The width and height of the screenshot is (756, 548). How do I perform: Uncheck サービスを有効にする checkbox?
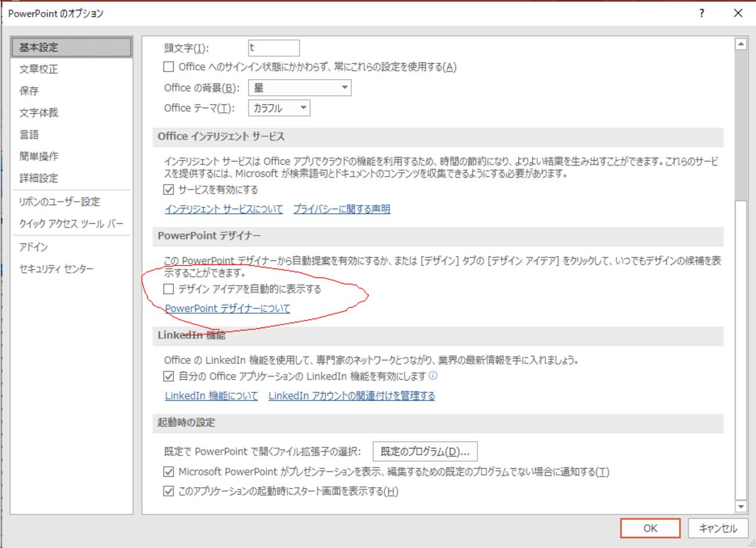coord(169,189)
